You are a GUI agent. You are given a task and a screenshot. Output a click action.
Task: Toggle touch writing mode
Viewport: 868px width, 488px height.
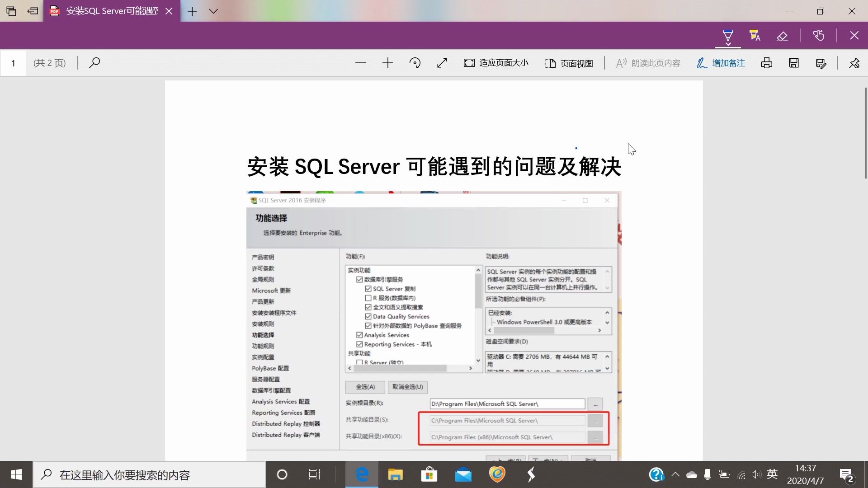[x=818, y=35]
